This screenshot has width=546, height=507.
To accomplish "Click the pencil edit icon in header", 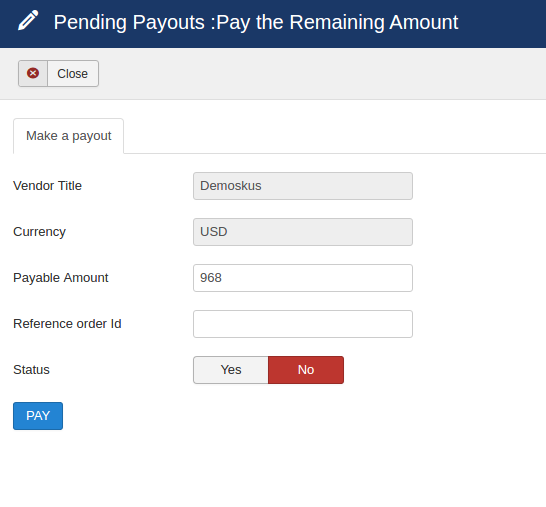I will tap(28, 21).
